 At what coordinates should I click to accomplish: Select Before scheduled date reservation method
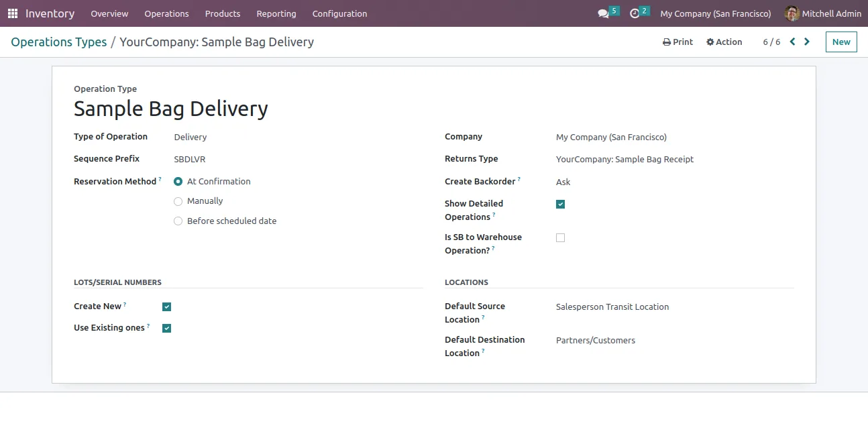click(x=178, y=221)
